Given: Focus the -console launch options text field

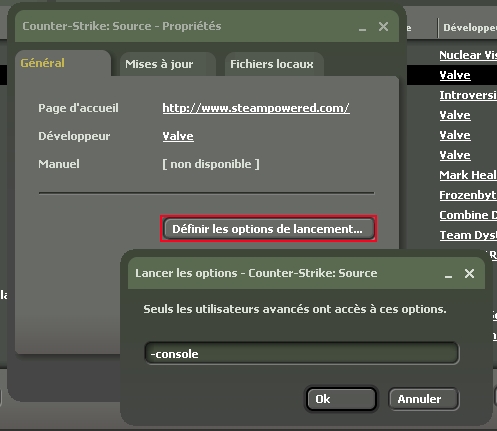Looking at the screenshot, I should [302, 353].
